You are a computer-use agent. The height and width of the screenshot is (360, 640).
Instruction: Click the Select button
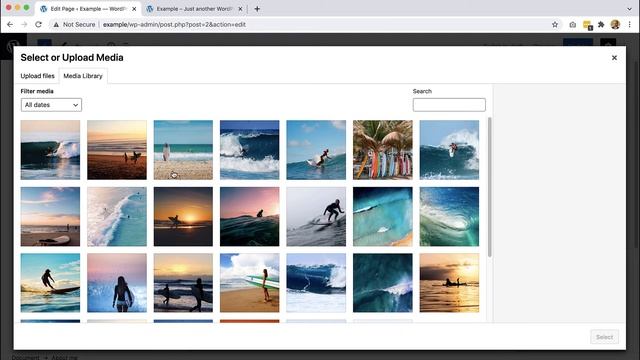click(x=604, y=337)
